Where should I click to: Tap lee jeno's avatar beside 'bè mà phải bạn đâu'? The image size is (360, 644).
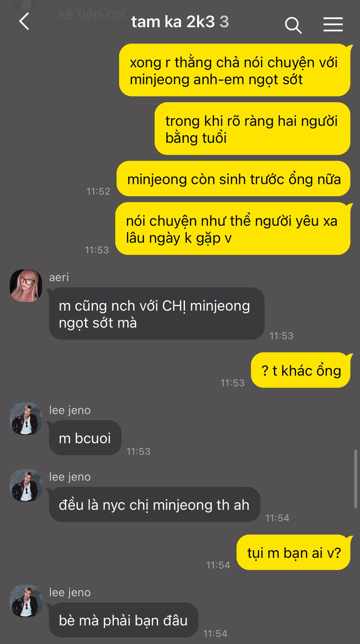pos(26,601)
